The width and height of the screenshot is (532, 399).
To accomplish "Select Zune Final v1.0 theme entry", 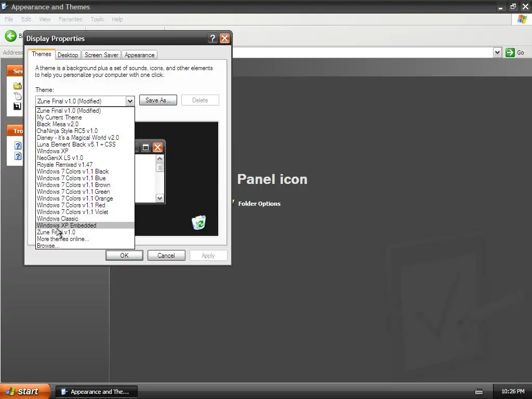I will (x=85, y=232).
